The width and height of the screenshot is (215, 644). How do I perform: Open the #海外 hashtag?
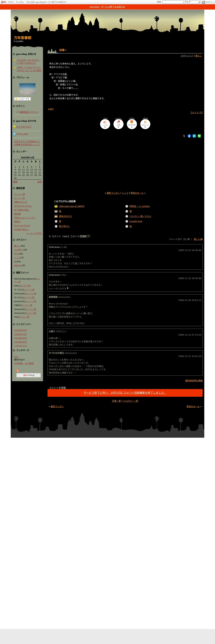click(x=51, y=109)
